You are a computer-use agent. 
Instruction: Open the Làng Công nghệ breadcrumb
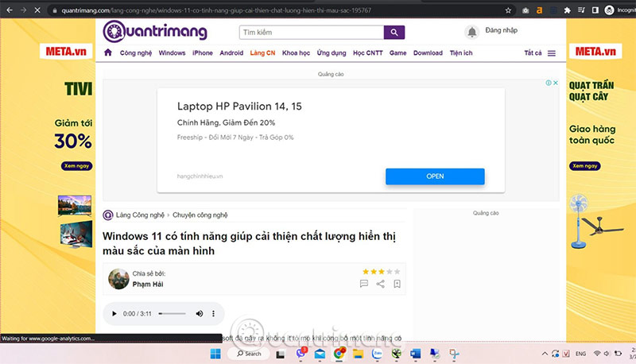point(140,215)
